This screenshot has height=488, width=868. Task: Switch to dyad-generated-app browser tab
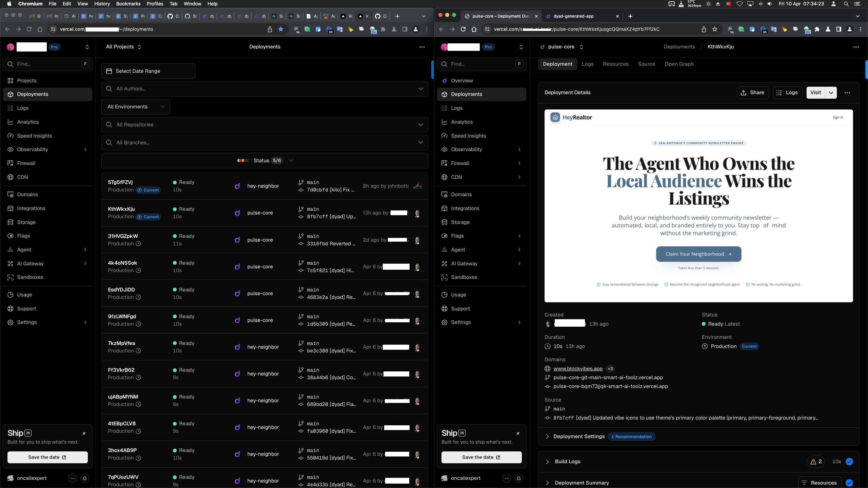point(581,16)
